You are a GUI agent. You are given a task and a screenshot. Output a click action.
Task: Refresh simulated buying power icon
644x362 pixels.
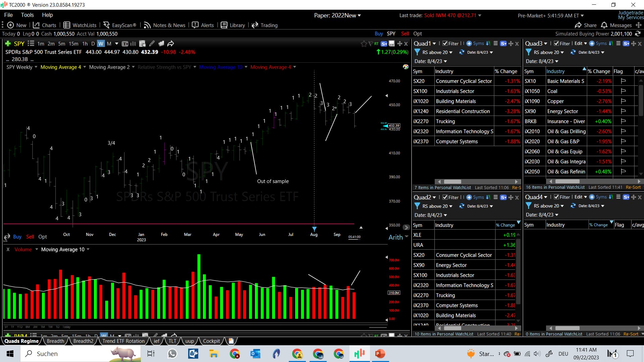pyautogui.click(x=638, y=34)
